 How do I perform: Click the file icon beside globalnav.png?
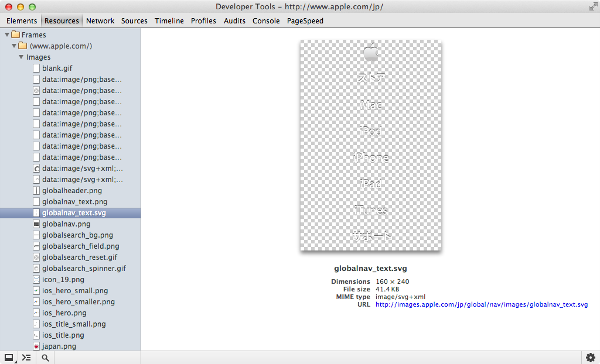point(36,224)
